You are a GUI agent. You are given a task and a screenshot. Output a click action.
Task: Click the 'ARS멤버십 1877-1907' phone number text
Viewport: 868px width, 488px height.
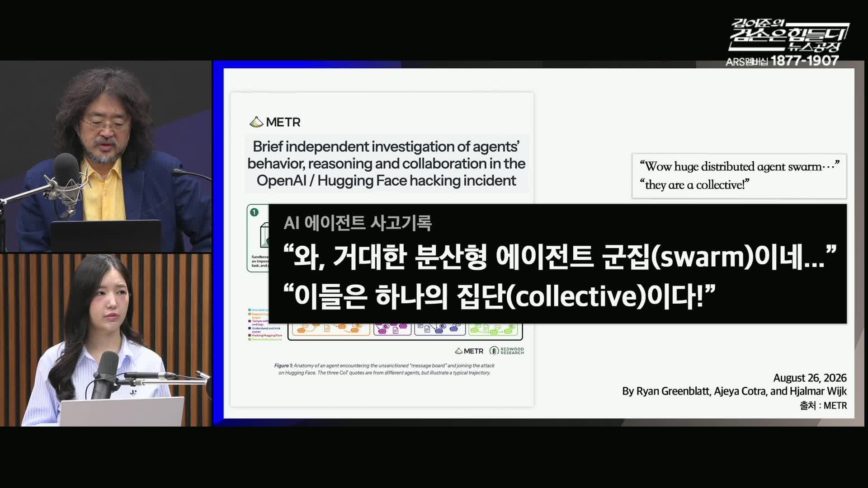coord(782,61)
